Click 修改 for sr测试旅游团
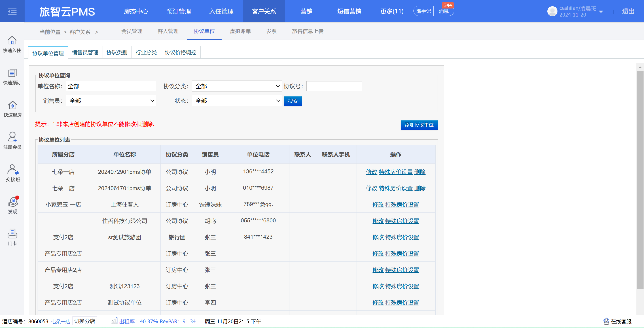Image resolution: width=644 pixels, height=328 pixels. click(378, 237)
